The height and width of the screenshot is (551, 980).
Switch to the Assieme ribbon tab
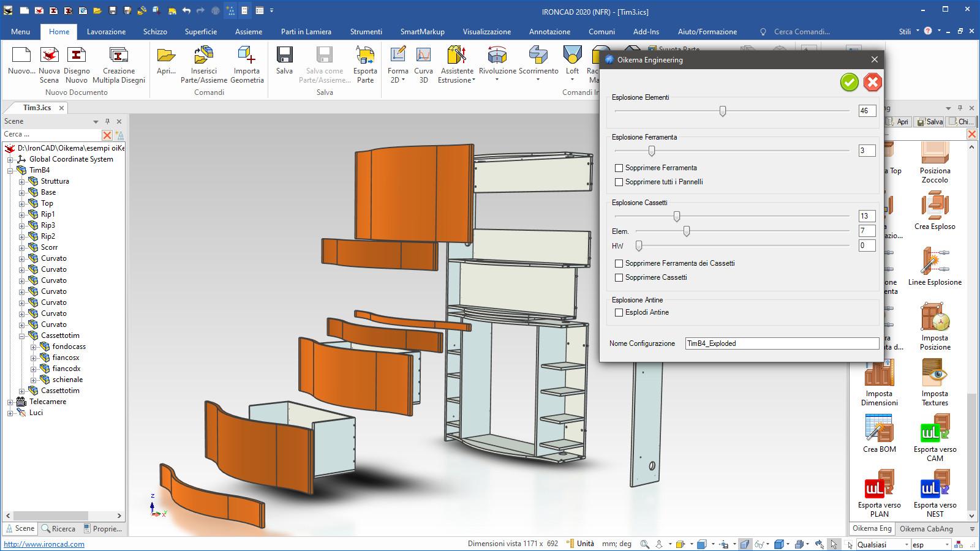coord(248,31)
